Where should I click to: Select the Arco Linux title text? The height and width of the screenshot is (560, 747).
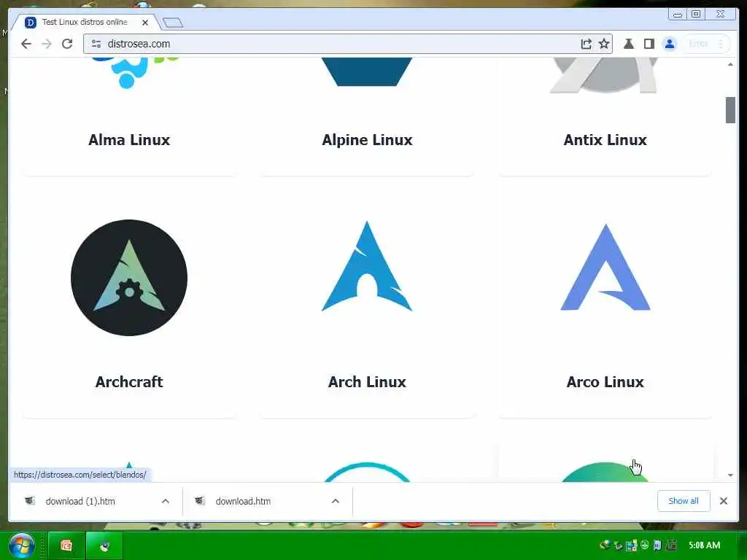click(x=605, y=382)
